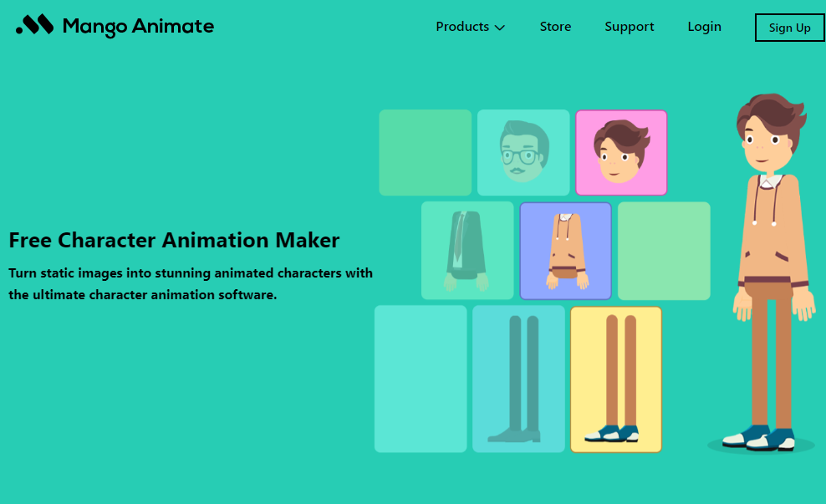Expand the Products dropdown menu

(x=470, y=27)
